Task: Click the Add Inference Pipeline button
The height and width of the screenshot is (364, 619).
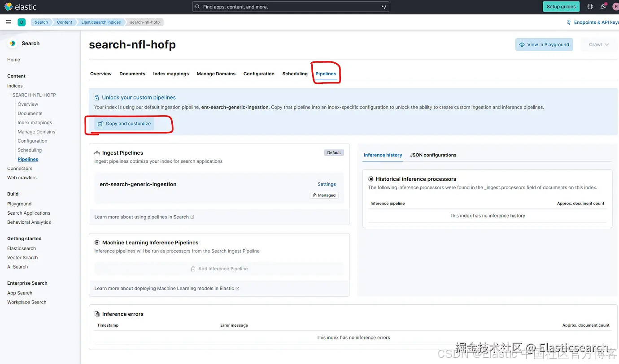Action: pyautogui.click(x=219, y=269)
